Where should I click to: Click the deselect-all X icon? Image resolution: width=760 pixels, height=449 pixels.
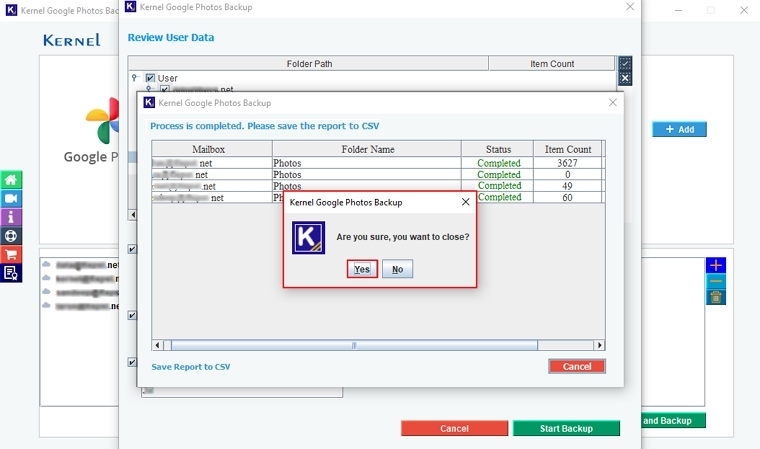point(625,78)
